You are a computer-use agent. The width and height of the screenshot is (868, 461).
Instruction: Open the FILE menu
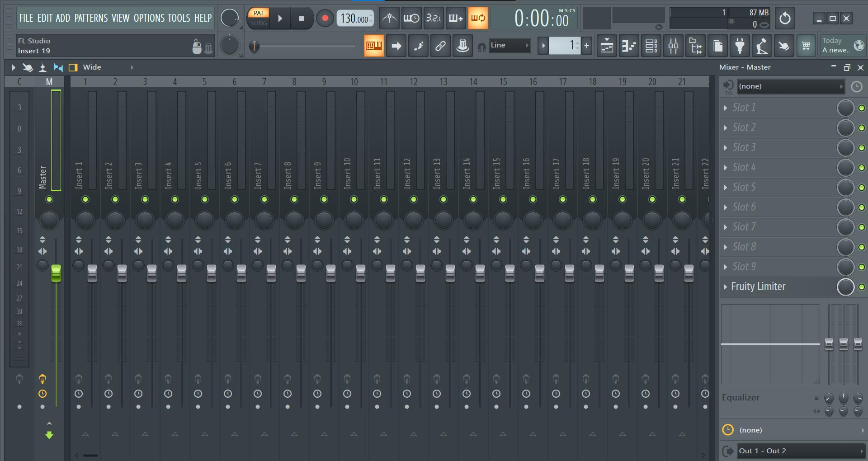26,18
